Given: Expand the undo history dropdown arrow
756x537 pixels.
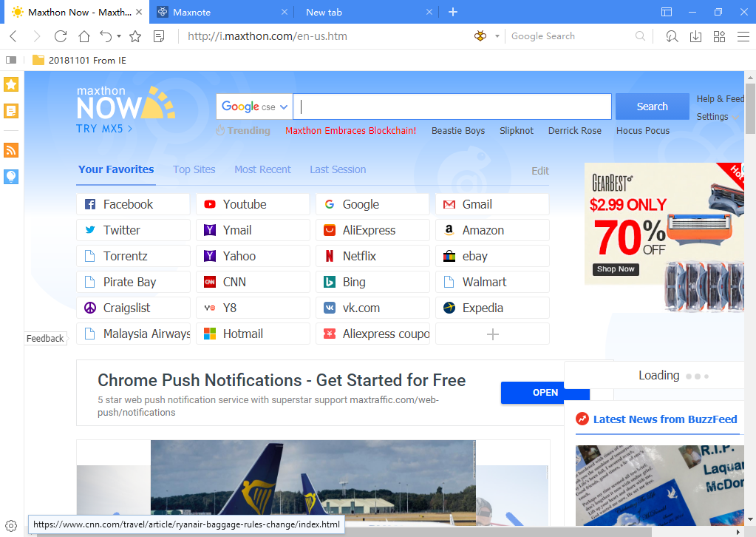Looking at the screenshot, I should (x=118, y=36).
